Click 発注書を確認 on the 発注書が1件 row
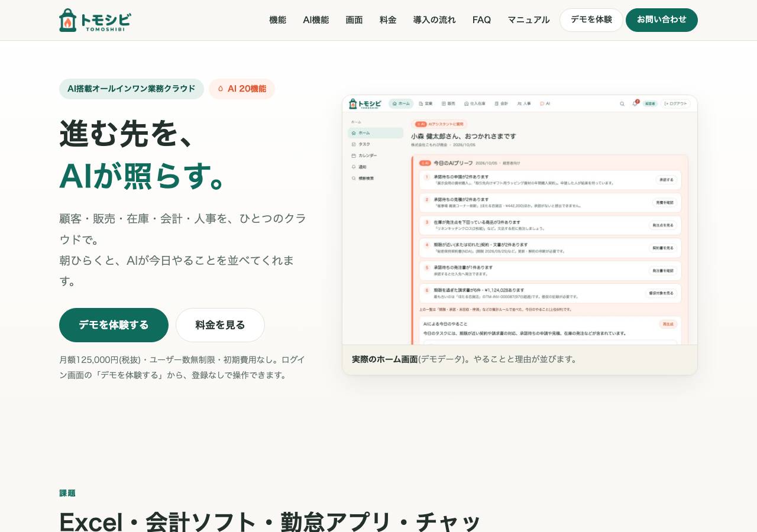 pos(663,271)
